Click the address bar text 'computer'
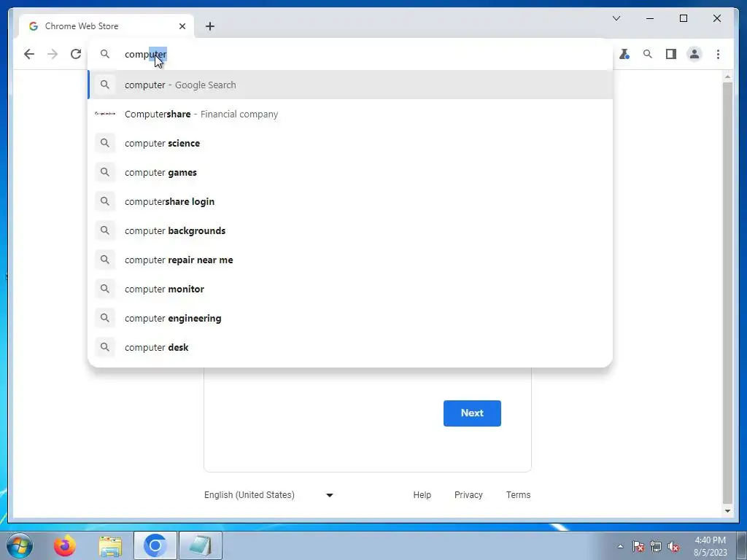 click(x=146, y=54)
